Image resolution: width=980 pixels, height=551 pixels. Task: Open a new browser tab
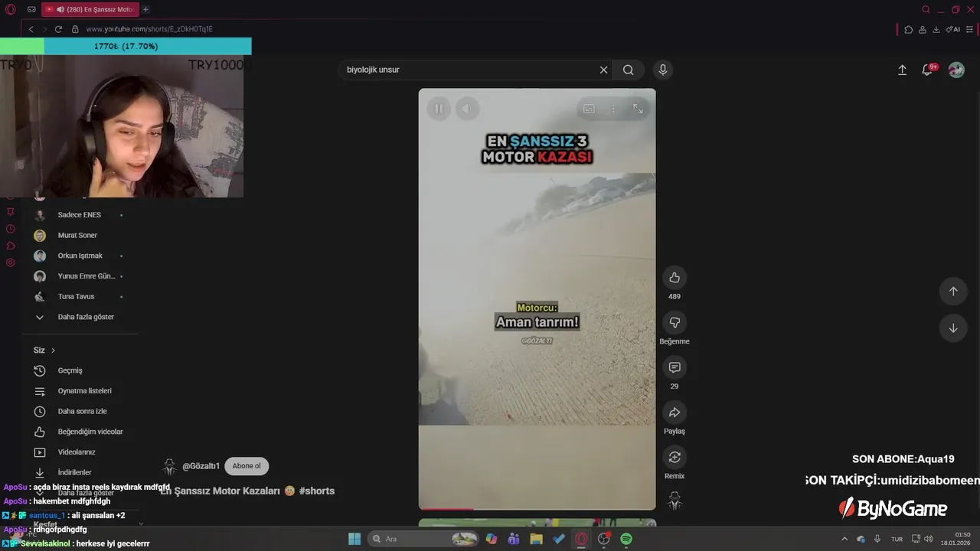(145, 10)
